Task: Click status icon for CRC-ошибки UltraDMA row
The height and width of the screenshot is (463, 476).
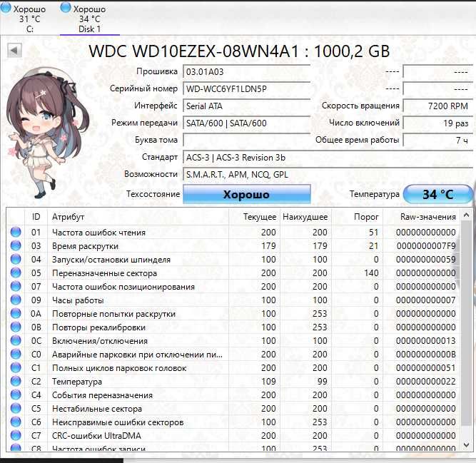Action: click(x=16, y=435)
